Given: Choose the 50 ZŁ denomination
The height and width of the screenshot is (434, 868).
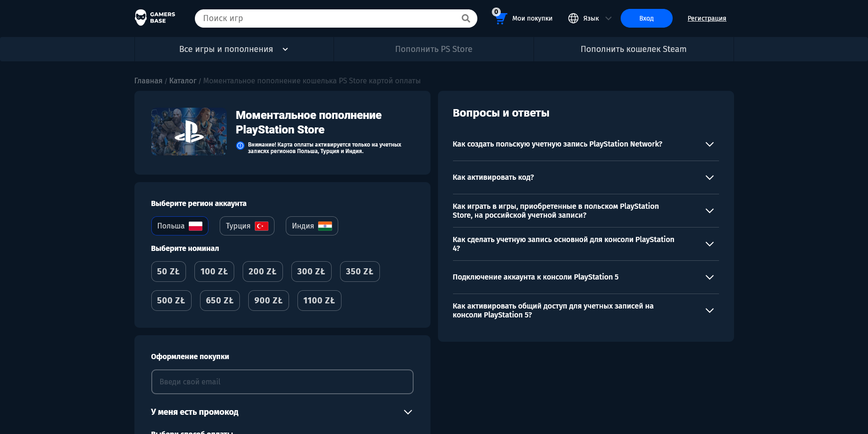Looking at the screenshot, I should tap(169, 272).
